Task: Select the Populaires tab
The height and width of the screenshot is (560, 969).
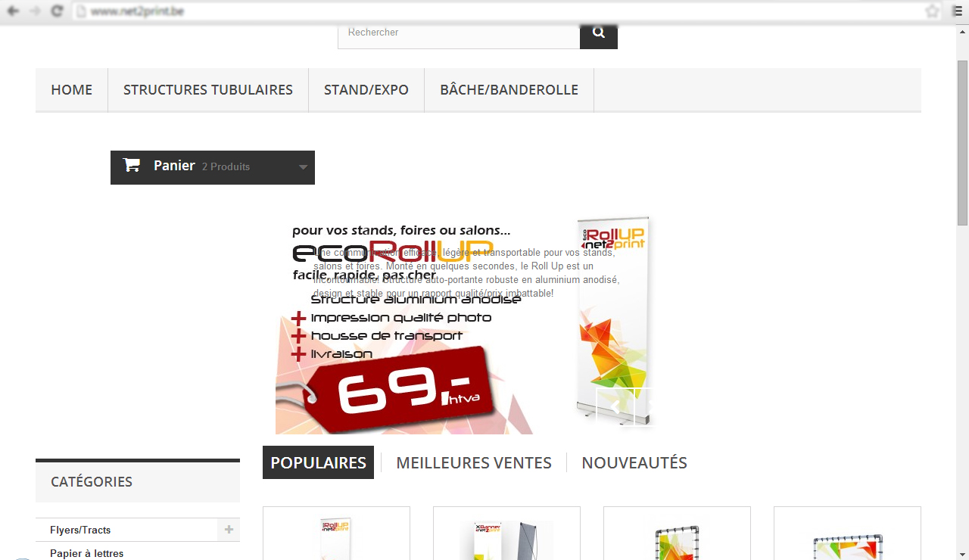Action: tap(318, 462)
